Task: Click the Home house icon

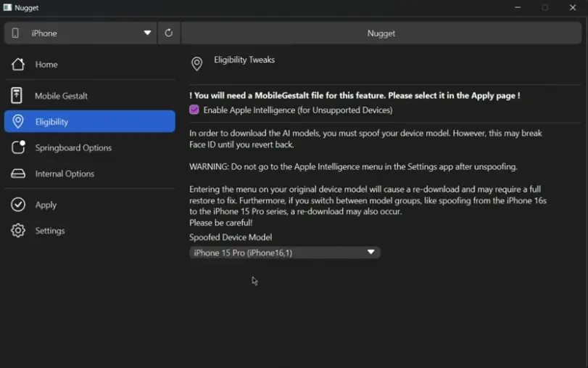Action: coord(17,64)
